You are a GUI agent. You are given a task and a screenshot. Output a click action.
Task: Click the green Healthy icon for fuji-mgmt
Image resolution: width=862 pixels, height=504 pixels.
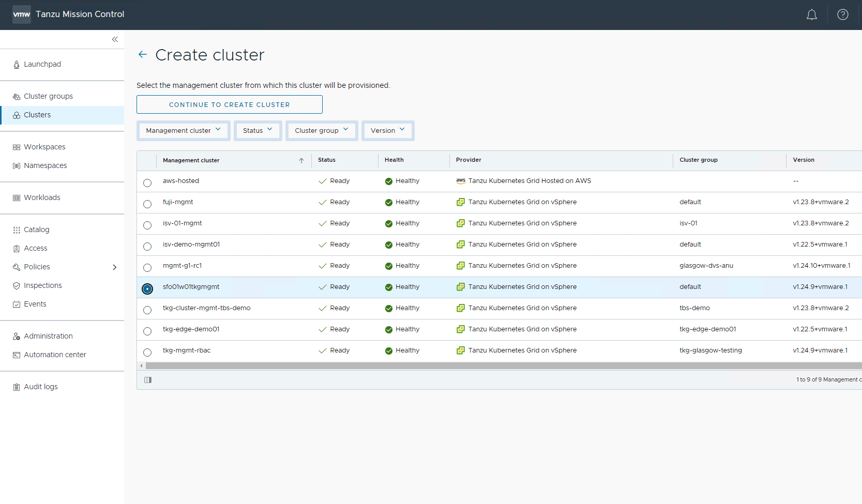(389, 203)
